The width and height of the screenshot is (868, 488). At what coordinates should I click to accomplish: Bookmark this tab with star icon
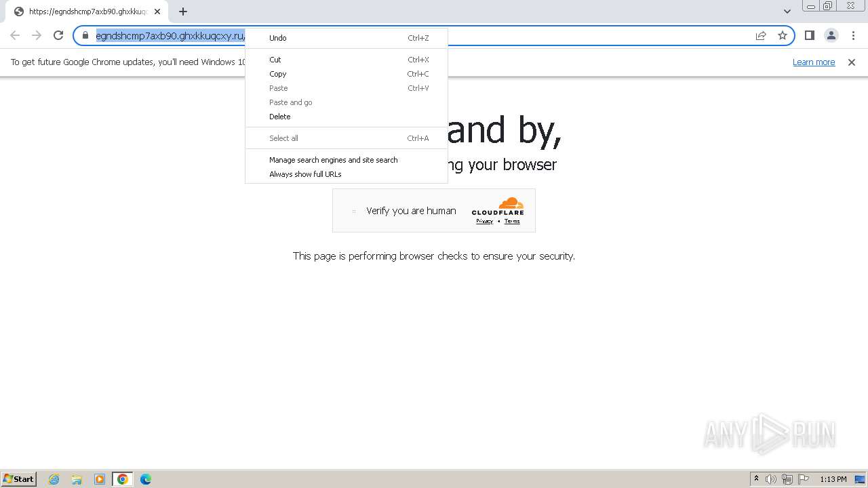point(783,35)
